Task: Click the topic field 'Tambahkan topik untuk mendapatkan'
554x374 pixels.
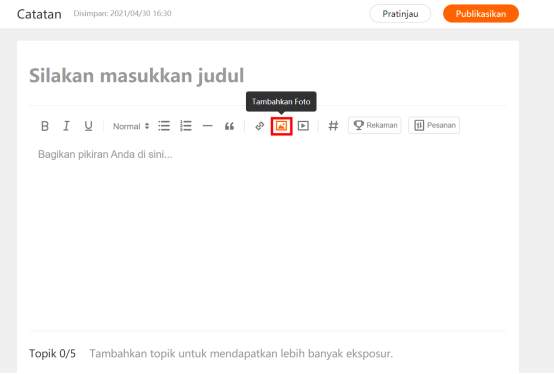Action: click(241, 354)
